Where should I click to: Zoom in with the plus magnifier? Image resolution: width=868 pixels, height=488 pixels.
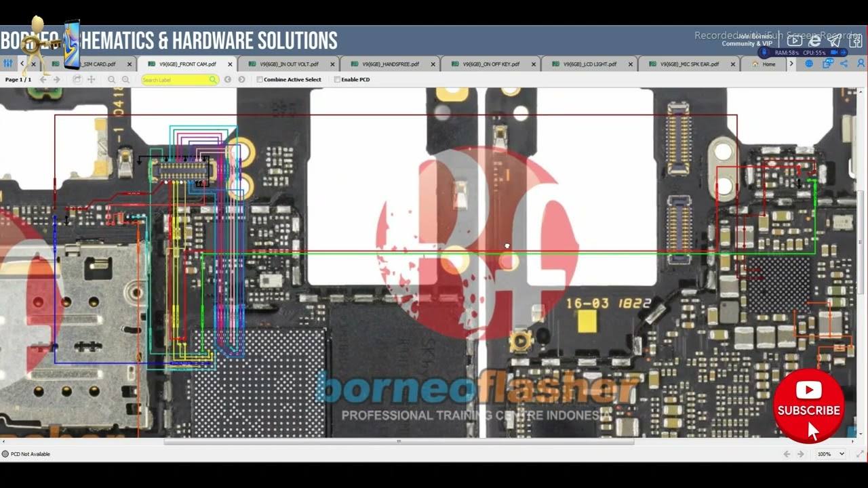pos(125,79)
